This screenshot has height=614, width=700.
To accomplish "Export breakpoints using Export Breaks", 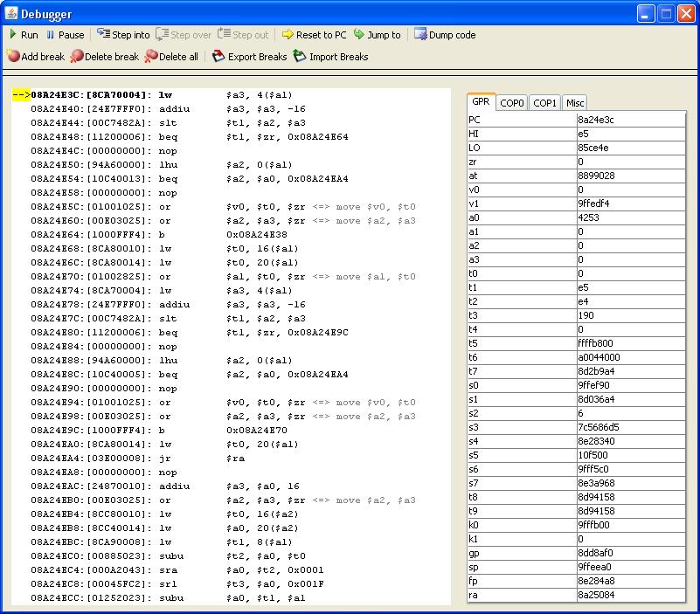I will [x=249, y=57].
